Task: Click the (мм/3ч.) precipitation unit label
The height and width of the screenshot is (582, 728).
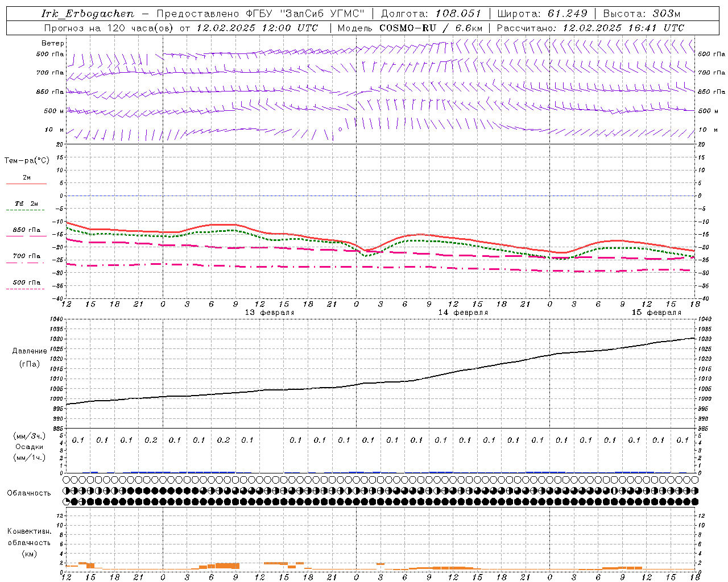Action: coord(29,436)
